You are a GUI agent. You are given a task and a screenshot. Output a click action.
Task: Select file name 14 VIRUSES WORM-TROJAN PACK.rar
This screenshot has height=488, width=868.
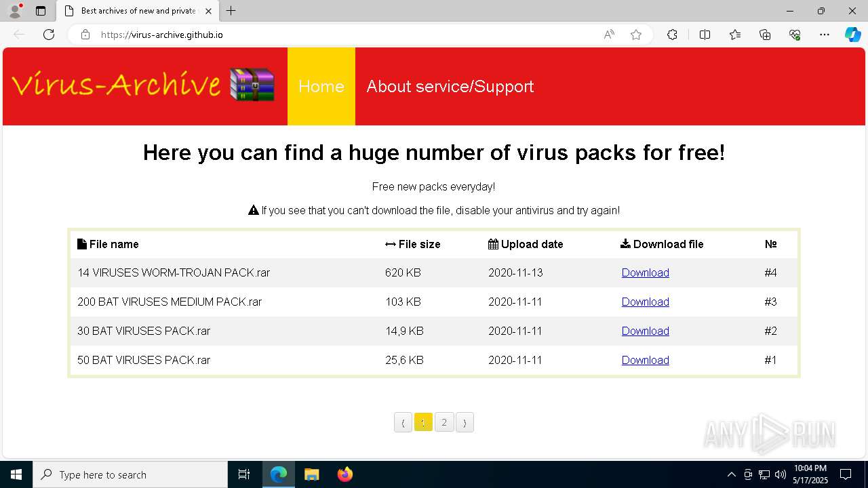174,272
